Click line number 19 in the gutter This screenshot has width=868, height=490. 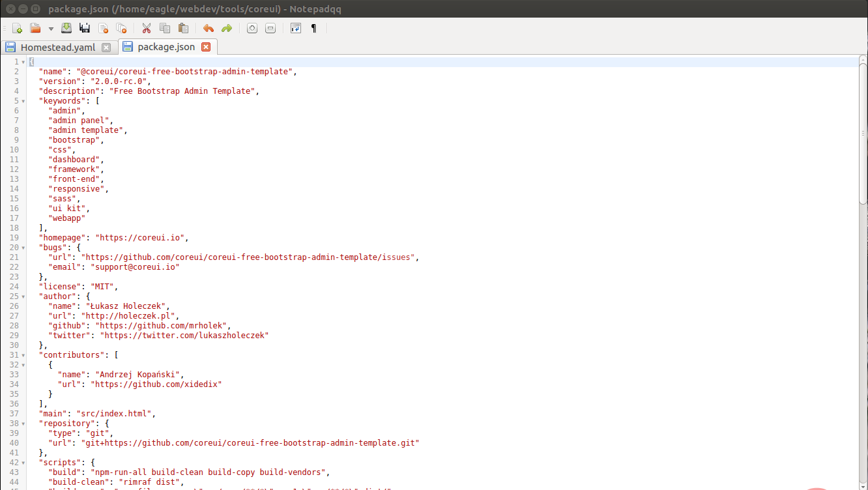[14, 238]
